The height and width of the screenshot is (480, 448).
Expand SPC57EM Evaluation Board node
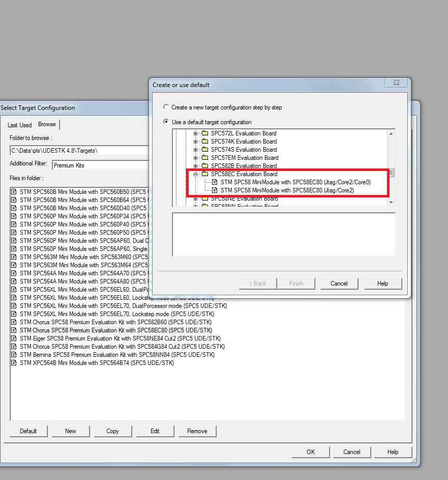click(195, 158)
